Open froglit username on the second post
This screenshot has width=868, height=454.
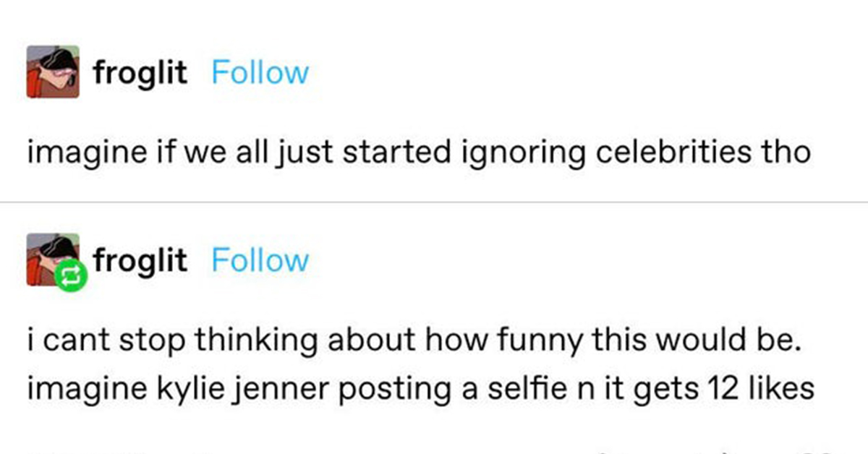pyautogui.click(x=140, y=260)
